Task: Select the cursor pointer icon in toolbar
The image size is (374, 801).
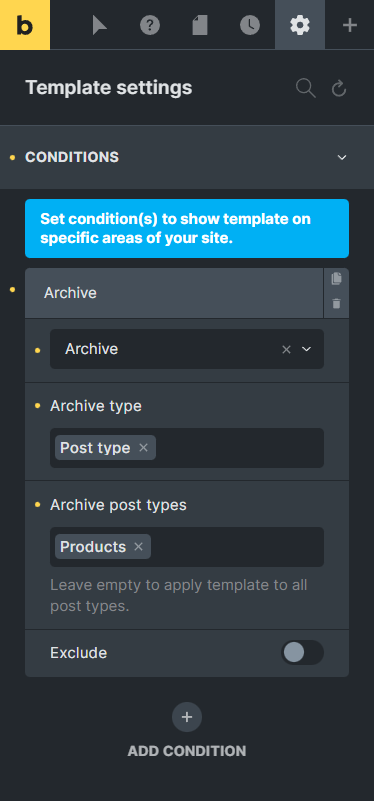Action: point(100,25)
